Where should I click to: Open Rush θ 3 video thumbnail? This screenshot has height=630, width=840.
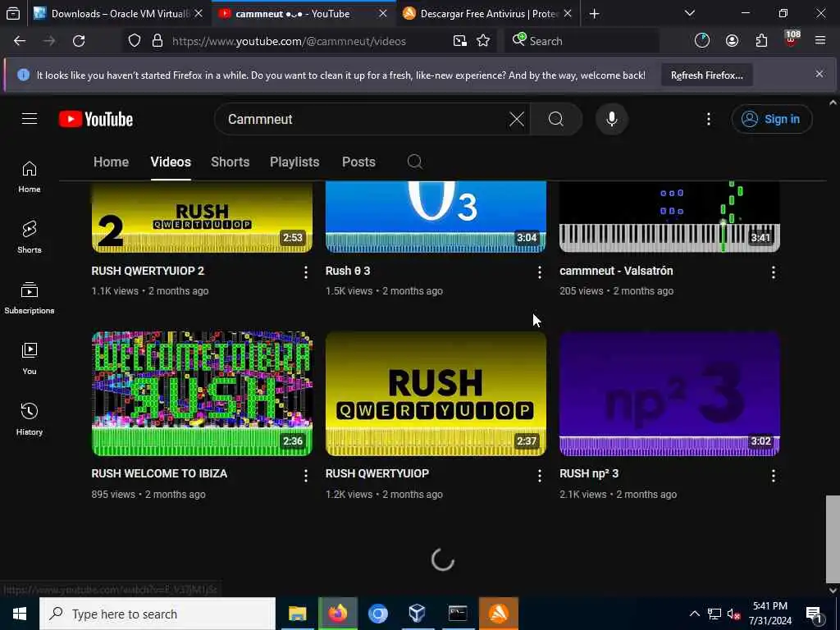tap(436, 217)
